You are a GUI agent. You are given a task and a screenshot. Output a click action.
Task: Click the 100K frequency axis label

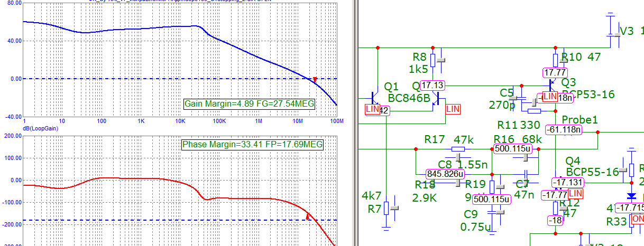pyautogui.click(x=219, y=121)
